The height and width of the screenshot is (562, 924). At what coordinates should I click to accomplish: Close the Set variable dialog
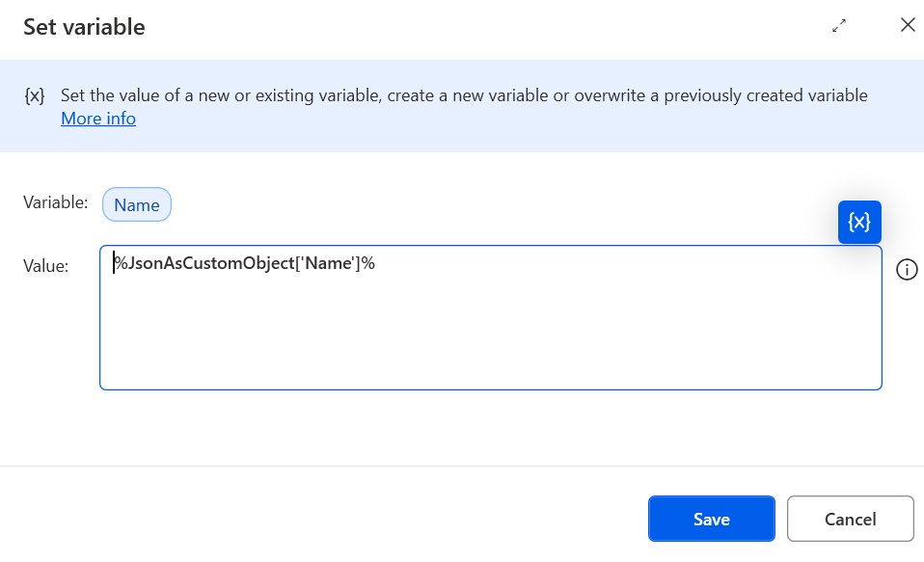pyautogui.click(x=908, y=25)
